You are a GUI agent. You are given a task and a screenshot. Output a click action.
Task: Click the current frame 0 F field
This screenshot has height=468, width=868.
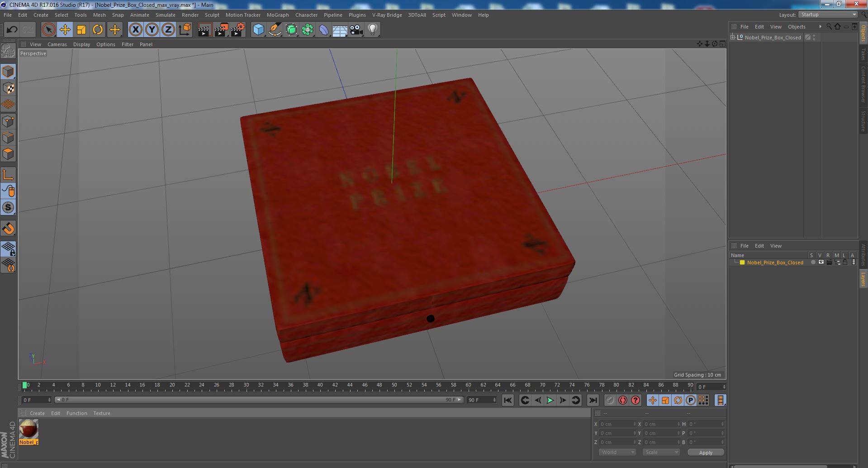[37, 400]
